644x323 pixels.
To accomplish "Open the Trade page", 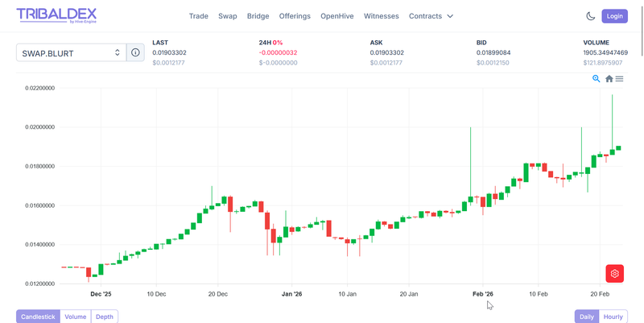I will 198,16.
